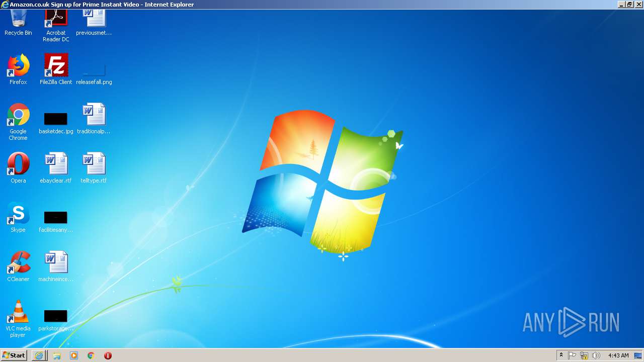Select the ebayclear.rtf document

coord(56,168)
